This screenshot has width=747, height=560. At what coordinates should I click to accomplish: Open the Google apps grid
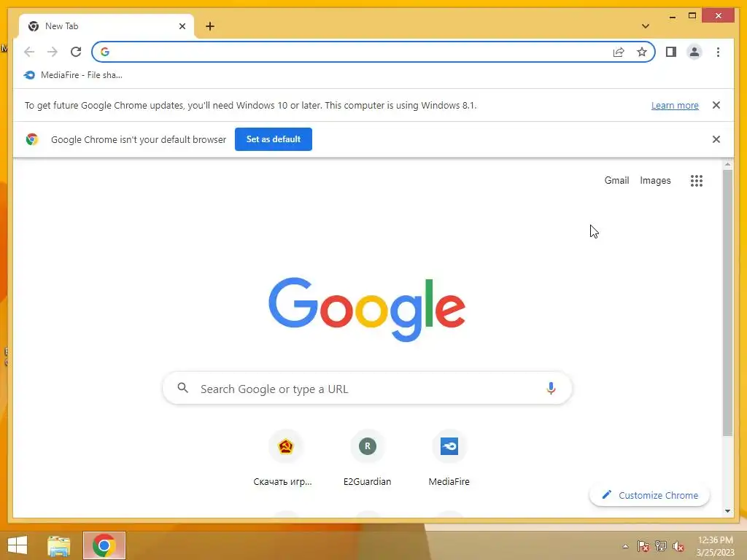coord(697,181)
